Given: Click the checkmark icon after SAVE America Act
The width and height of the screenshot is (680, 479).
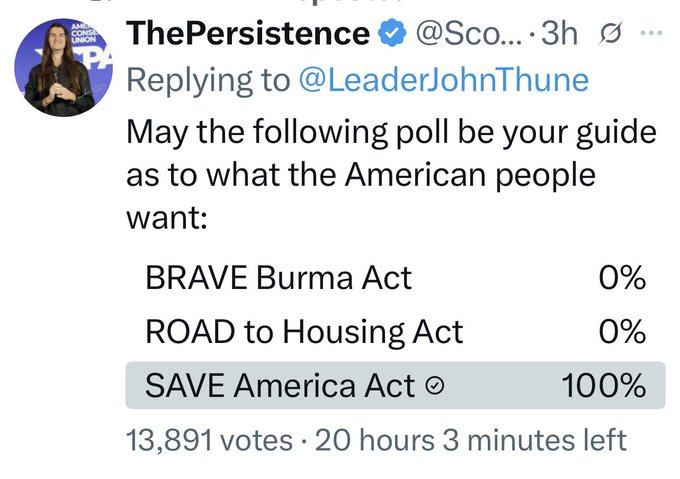Looking at the screenshot, I should 433,387.
